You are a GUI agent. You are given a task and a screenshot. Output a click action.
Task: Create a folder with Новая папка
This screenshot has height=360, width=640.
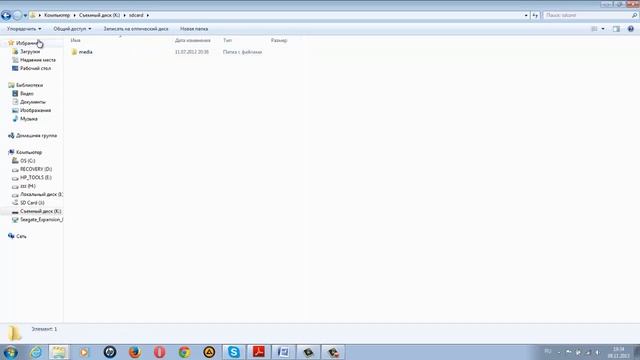[194, 29]
